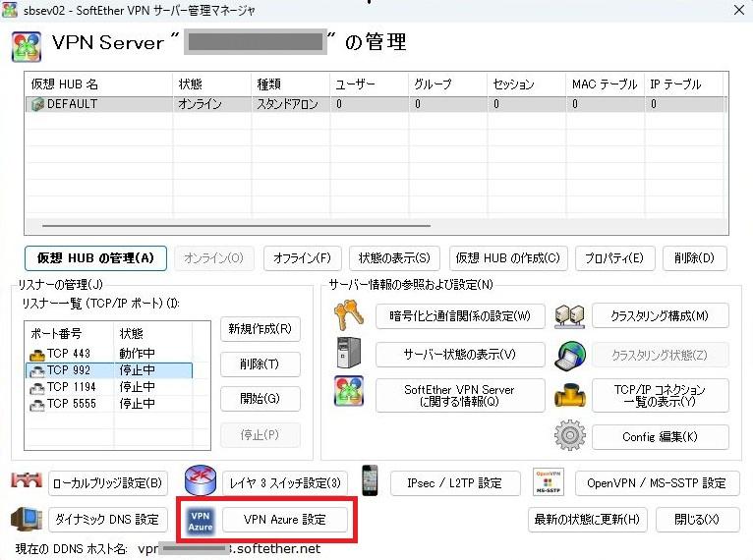753x560 pixels.
Task: Click 削除(T) listener button
Action: [x=261, y=364]
